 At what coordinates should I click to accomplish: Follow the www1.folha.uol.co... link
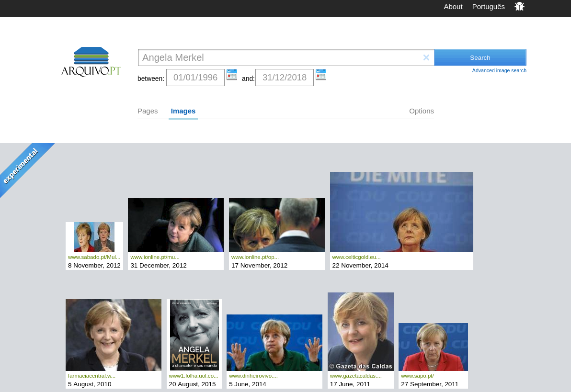pyautogui.click(x=194, y=376)
